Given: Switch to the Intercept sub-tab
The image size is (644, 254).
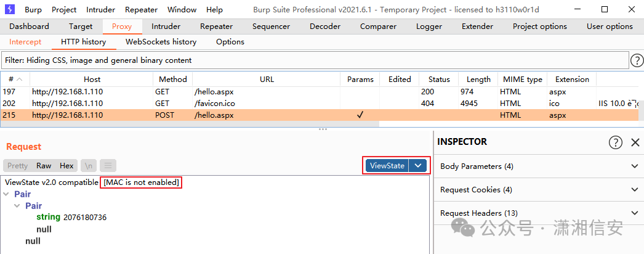Looking at the screenshot, I should point(25,41).
